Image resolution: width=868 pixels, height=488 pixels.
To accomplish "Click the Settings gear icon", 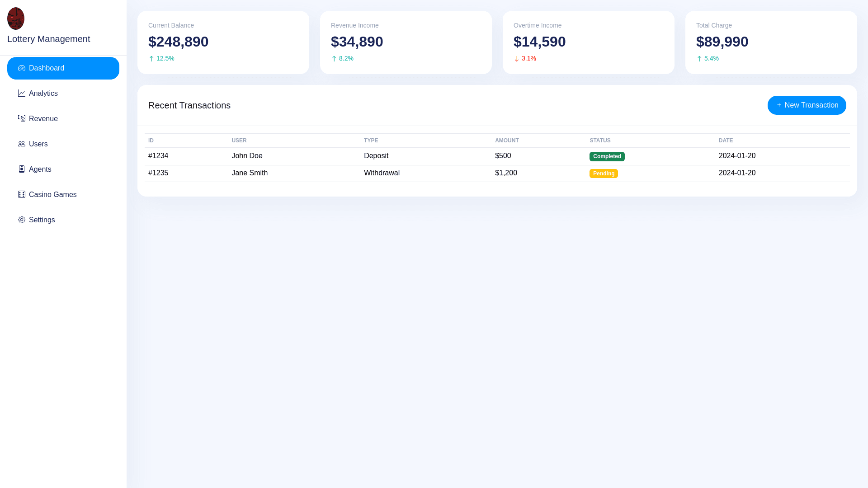I will click(x=22, y=220).
